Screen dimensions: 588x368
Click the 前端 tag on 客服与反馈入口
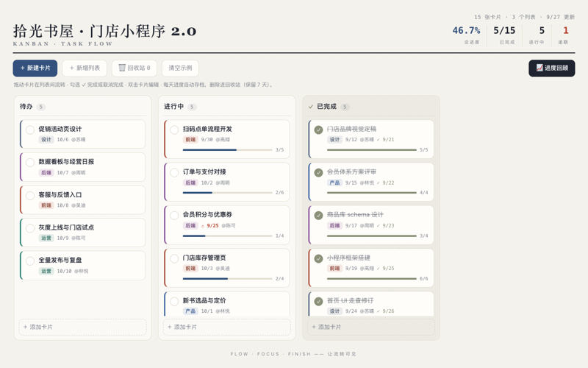point(46,205)
